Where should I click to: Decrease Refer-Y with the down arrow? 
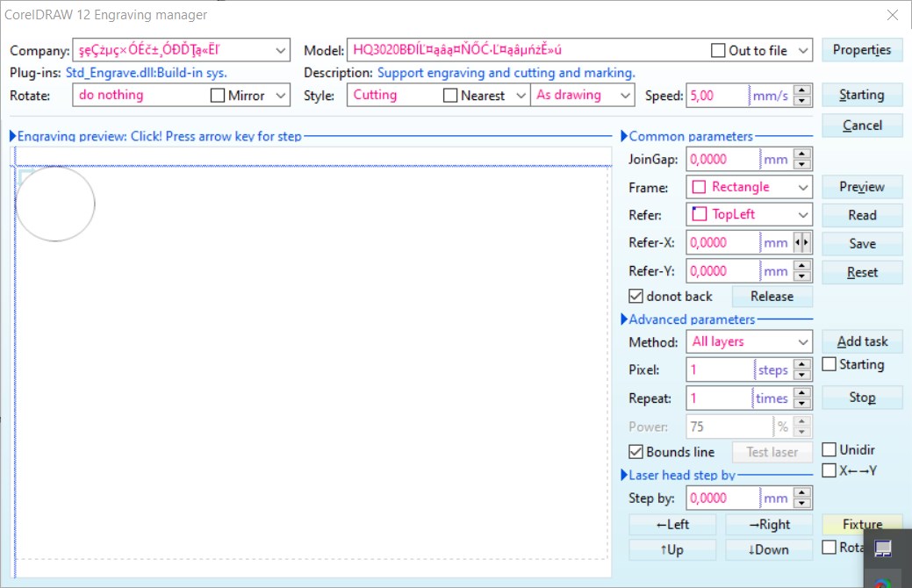[x=802, y=276]
